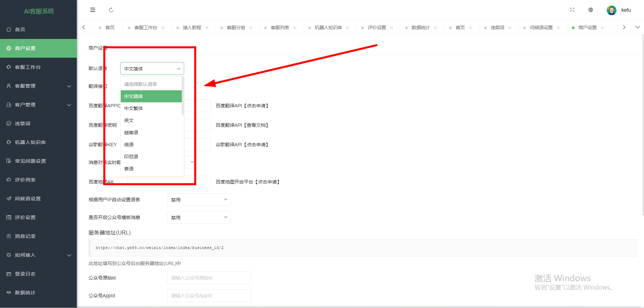644x308 pixels.
Task: Close the 商户设置 tab
Action: (x=602, y=28)
